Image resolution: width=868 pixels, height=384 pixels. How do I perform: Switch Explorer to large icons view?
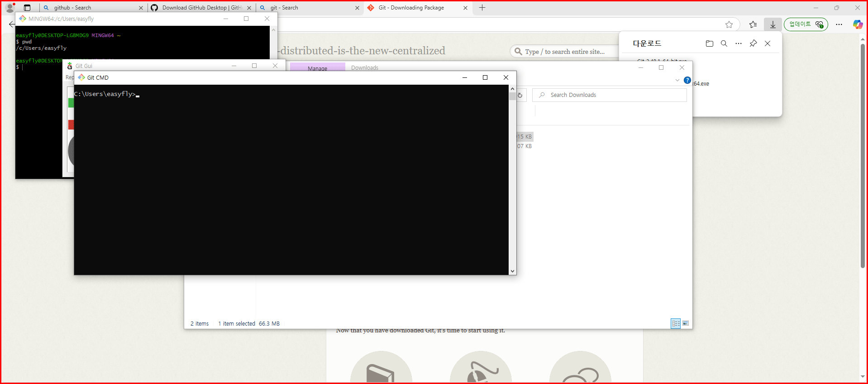click(x=686, y=323)
